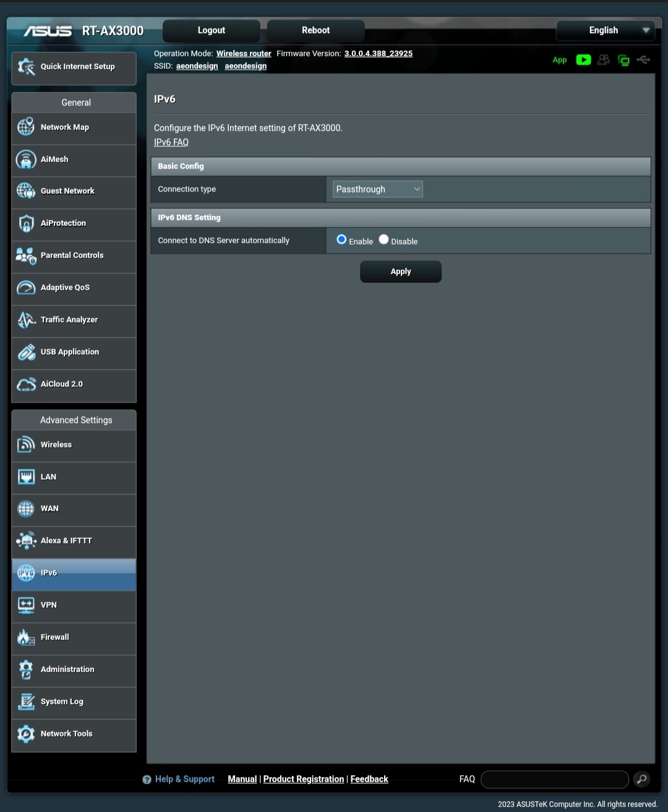Click the firmware version number link

point(378,54)
